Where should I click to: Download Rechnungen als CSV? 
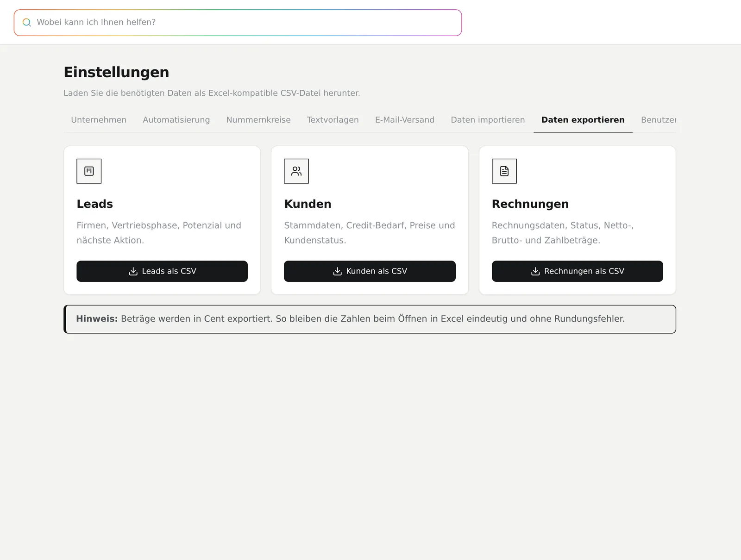coord(578,271)
